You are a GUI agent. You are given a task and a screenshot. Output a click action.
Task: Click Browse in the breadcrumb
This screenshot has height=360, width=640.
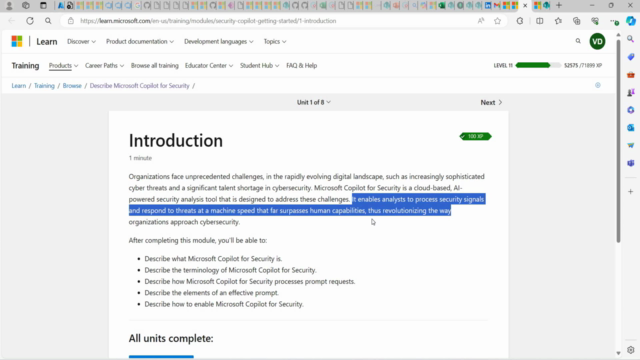tap(72, 86)
